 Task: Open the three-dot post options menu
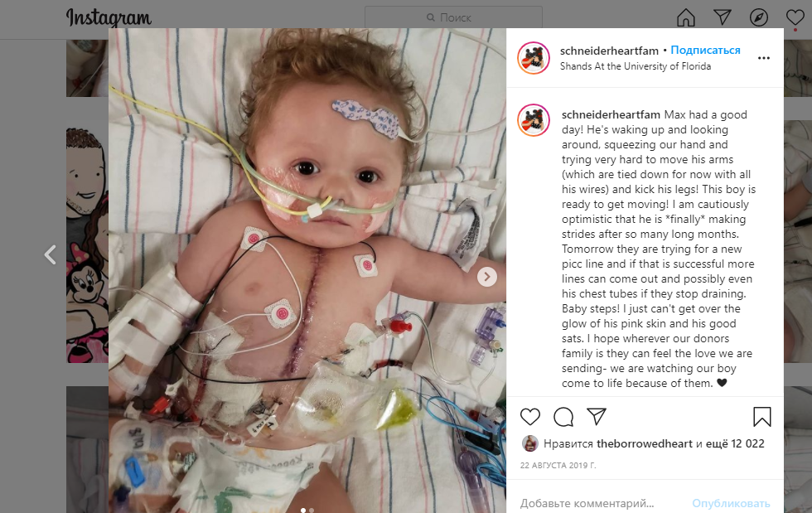point(764,58)
